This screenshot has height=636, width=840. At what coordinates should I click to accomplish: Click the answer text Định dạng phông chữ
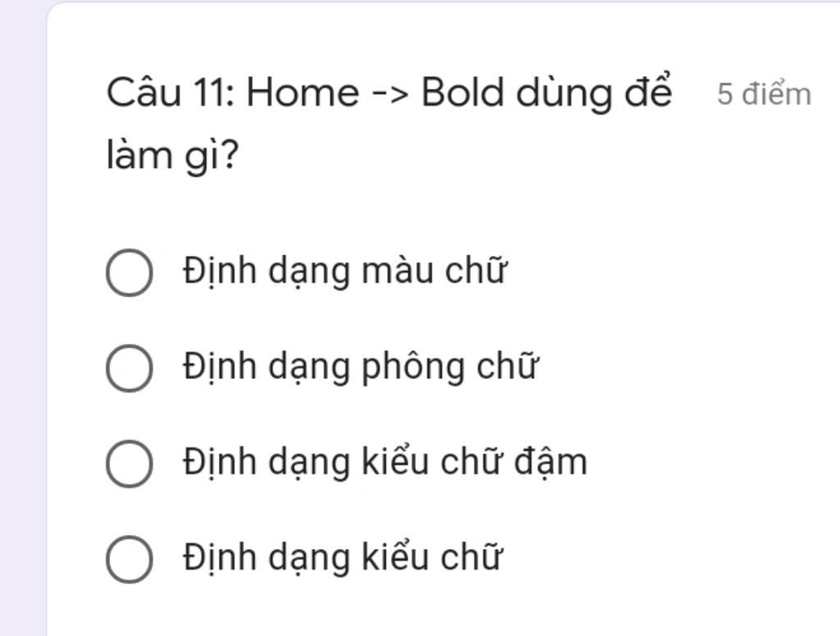coord(360,367)
